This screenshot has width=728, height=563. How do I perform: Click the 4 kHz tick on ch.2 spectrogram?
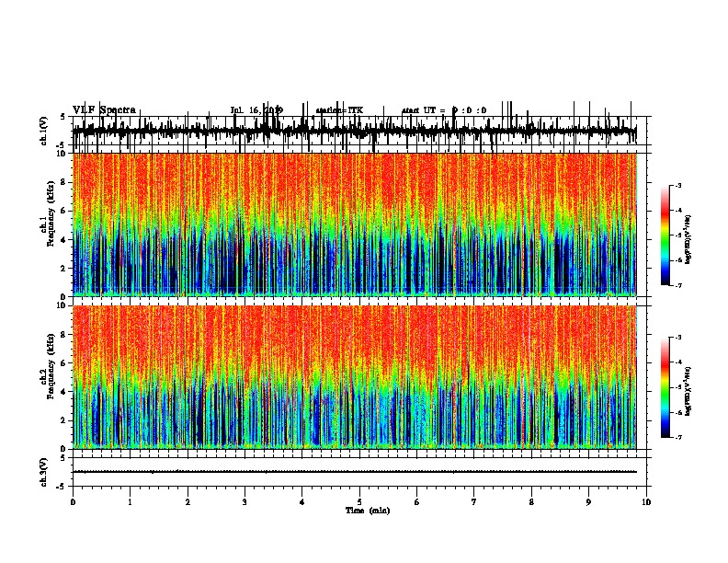point(63,392)
